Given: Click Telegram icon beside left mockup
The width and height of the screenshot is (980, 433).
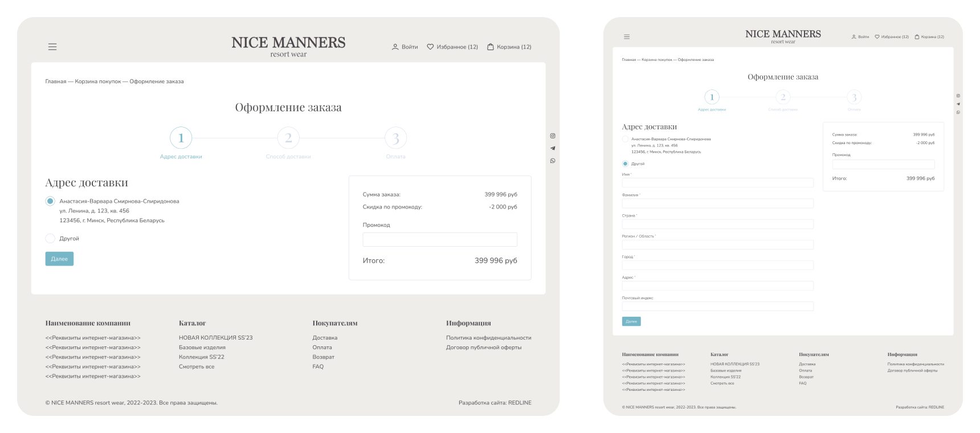Looking at the screenshot, I should coord(553,148).
